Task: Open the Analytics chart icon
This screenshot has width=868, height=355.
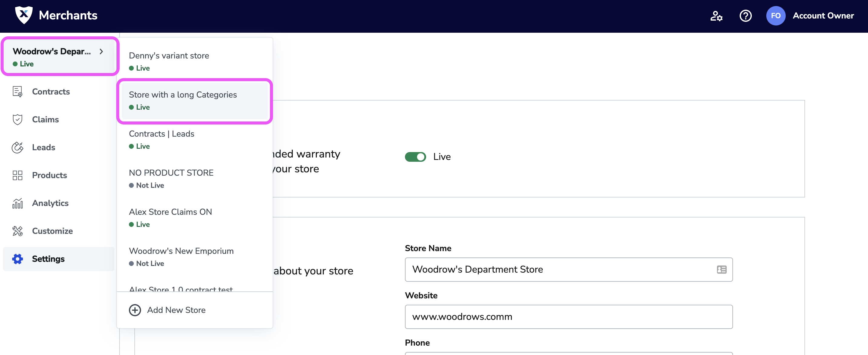Action: (x=18, y=203)
